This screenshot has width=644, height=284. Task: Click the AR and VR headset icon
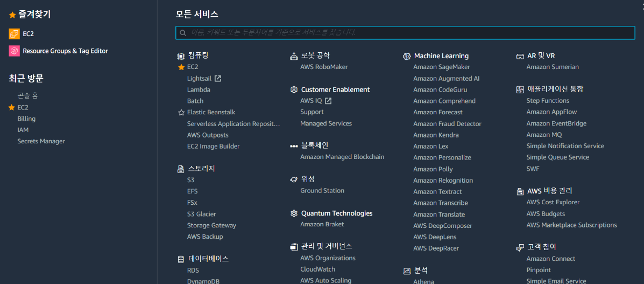tap(520, 56)
